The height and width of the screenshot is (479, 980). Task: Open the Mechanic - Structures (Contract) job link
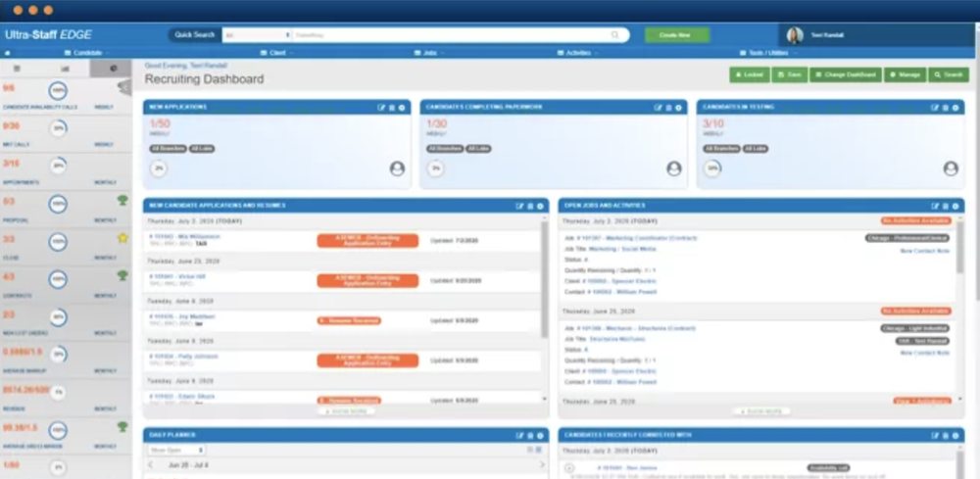(635, 328)
